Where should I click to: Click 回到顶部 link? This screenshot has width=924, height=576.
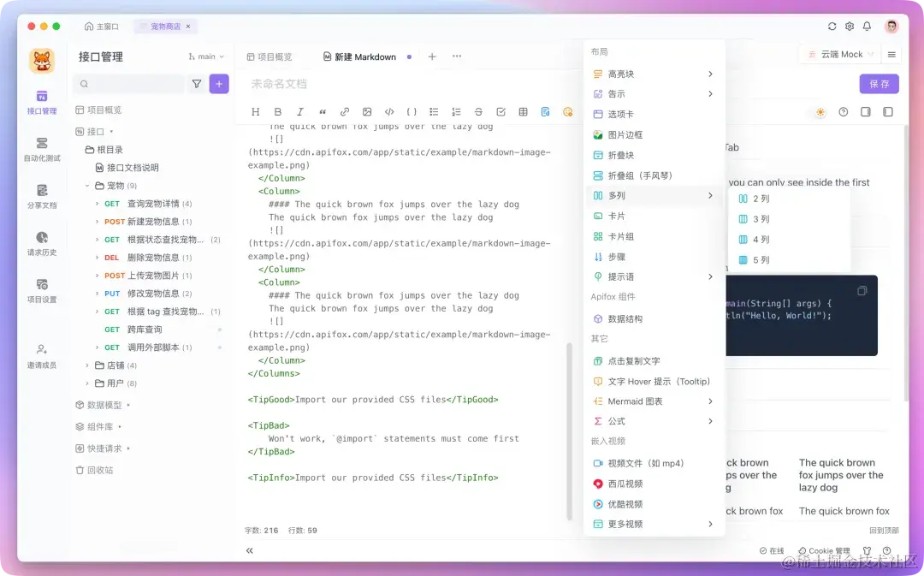click(884, 531)
